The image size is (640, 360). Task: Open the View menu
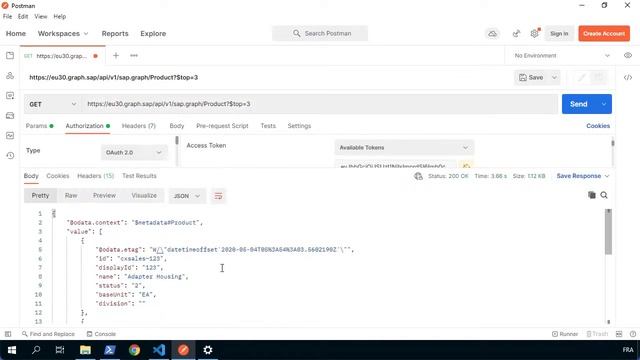40,16
